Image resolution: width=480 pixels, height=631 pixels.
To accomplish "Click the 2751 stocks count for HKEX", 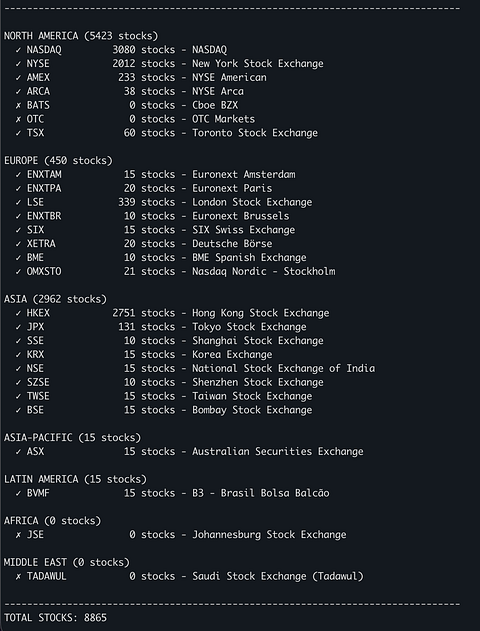I will pyautogui.click(x=144, y=313).
